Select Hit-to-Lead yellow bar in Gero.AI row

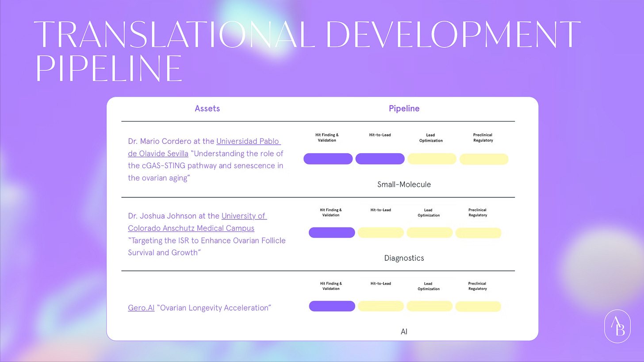click(x=380, y=306)
